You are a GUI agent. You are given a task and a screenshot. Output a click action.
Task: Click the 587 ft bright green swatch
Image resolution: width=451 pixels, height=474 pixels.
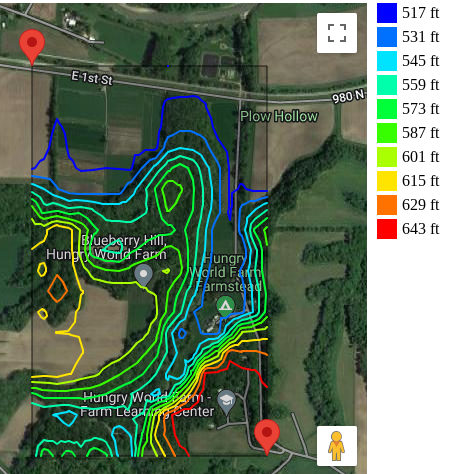tap(387, 133)
